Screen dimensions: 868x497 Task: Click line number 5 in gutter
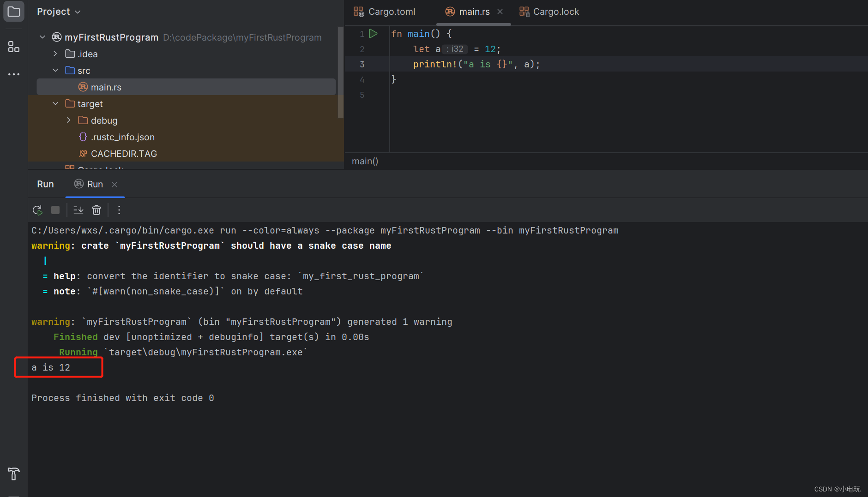tap(362, 95)
